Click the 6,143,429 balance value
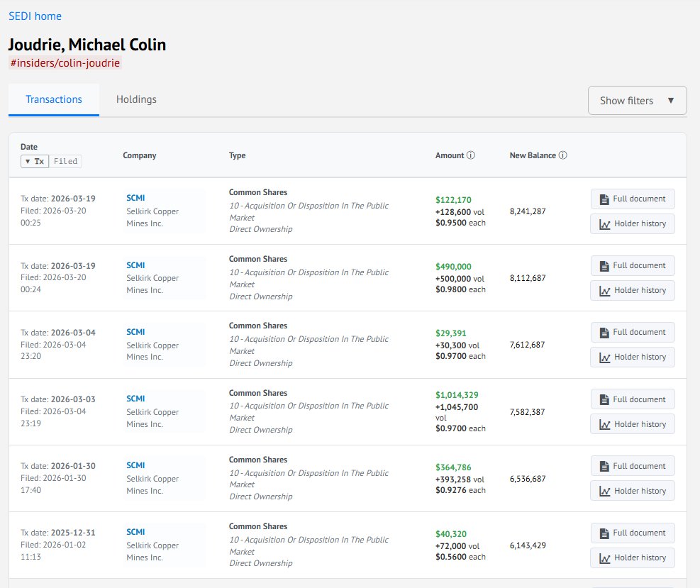700x588 pixels. coord(528,545)
